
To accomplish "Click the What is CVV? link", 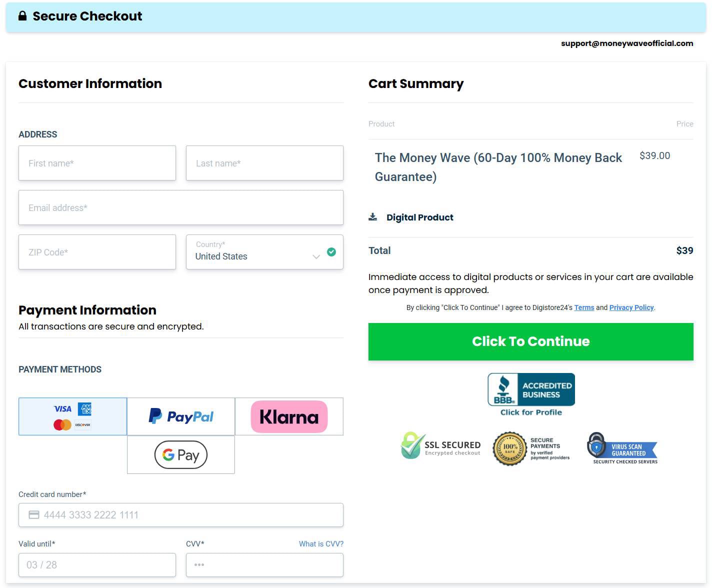I will [x=321, y=543].
